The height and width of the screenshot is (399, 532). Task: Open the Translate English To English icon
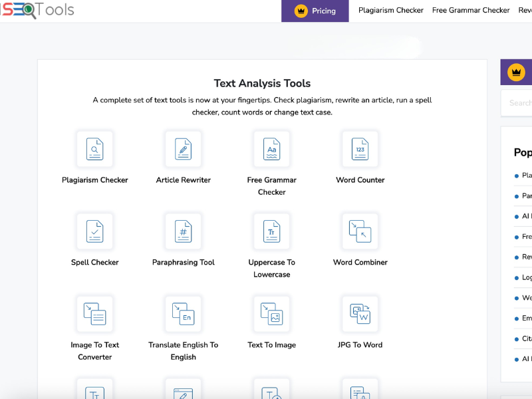[x=184, y=314]
